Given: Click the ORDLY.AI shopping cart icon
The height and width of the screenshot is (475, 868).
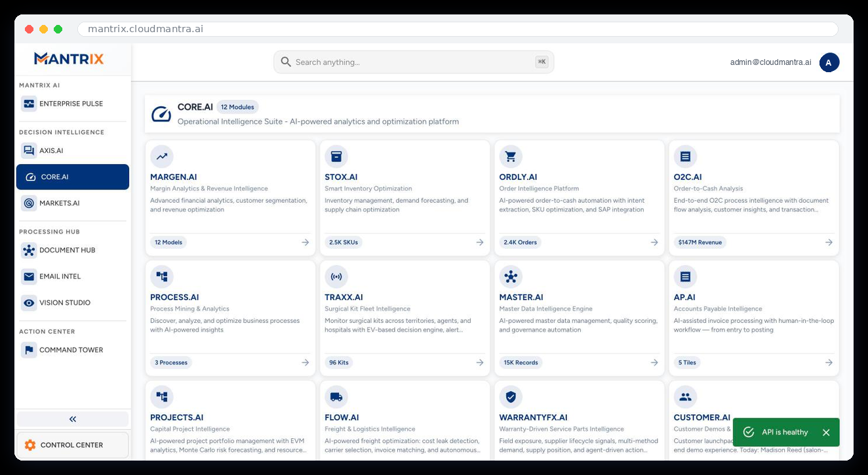Looking at the screenshot, I should coord(511,156).
